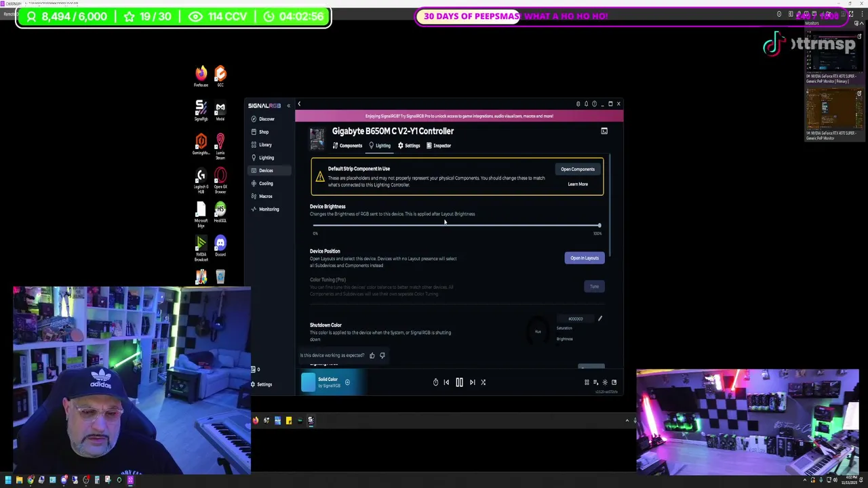Toggle shuffle for effects
868x488 pixels.
tap(484, 382)
